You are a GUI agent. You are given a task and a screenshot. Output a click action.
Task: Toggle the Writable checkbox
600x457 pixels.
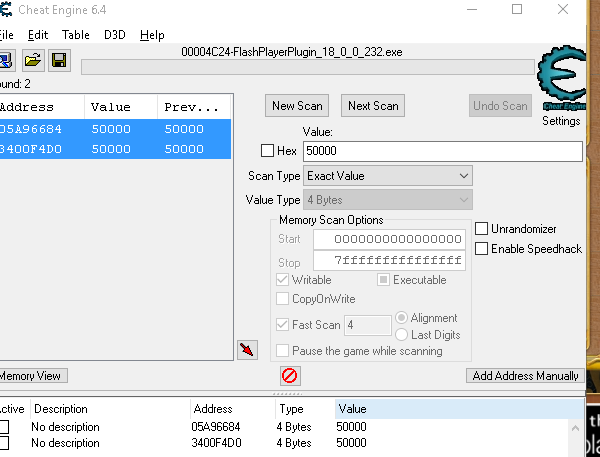pos(282,279)
